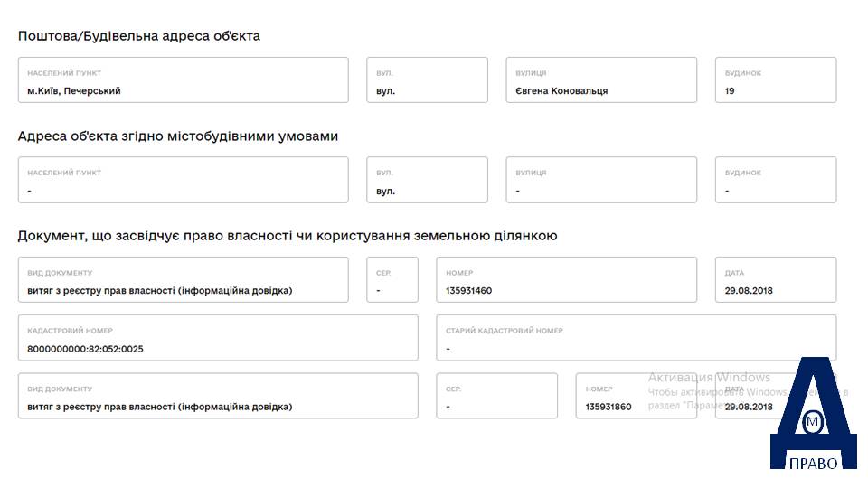Click the кадастровий номер field '8000000000:82:052:0025'
The height and width of the screenshot is (488, 868).
[x=218, y=338]
